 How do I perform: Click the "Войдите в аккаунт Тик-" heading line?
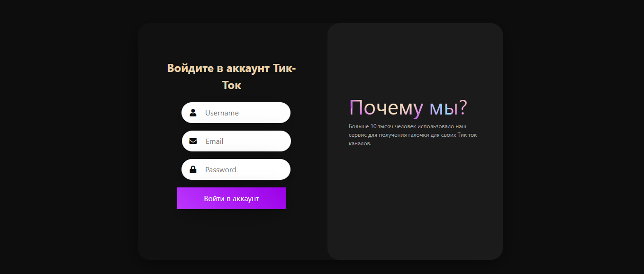coord(231,68)
